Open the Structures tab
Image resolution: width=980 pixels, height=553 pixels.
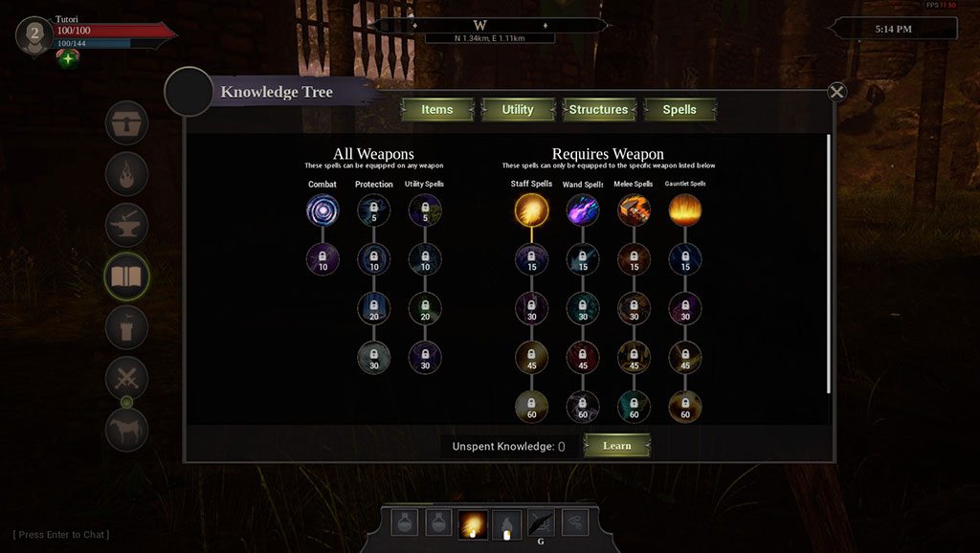click(599, 110)
